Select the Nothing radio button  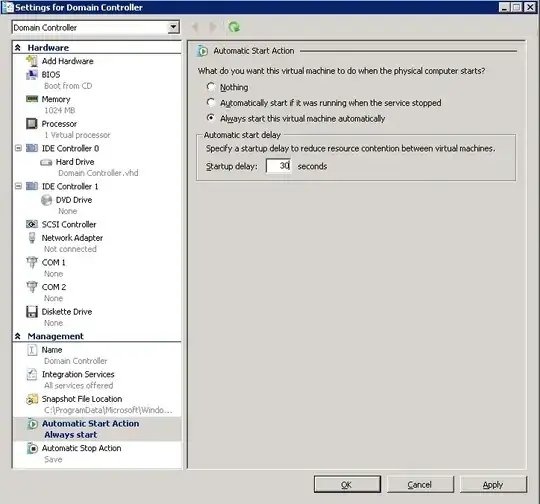[x=211, y=86]
